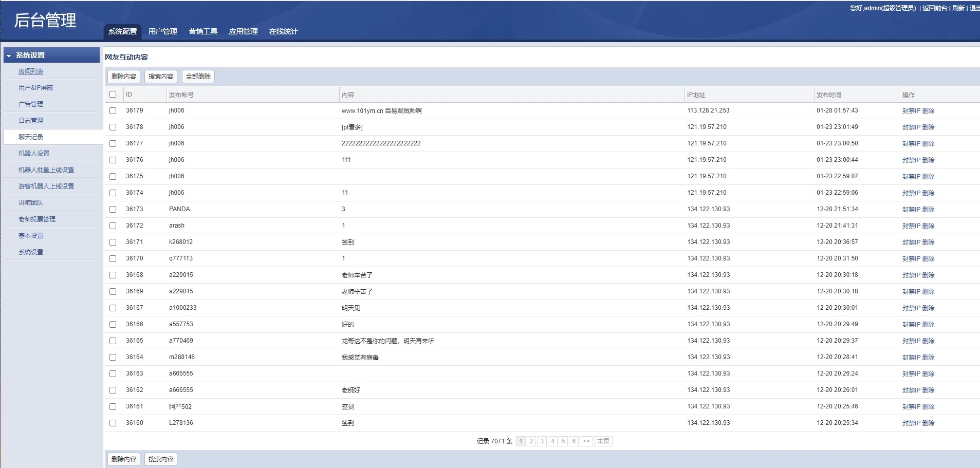Toggle checkbox for record 36160
Image resolution: width=980 pixels, height=468 pixels.
pos(113,423)
